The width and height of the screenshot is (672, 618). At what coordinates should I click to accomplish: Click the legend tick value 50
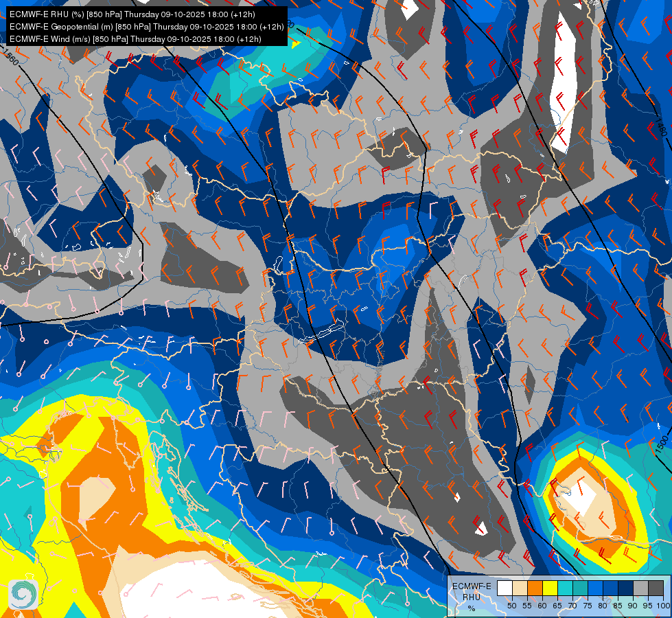[x=511, y=606]
